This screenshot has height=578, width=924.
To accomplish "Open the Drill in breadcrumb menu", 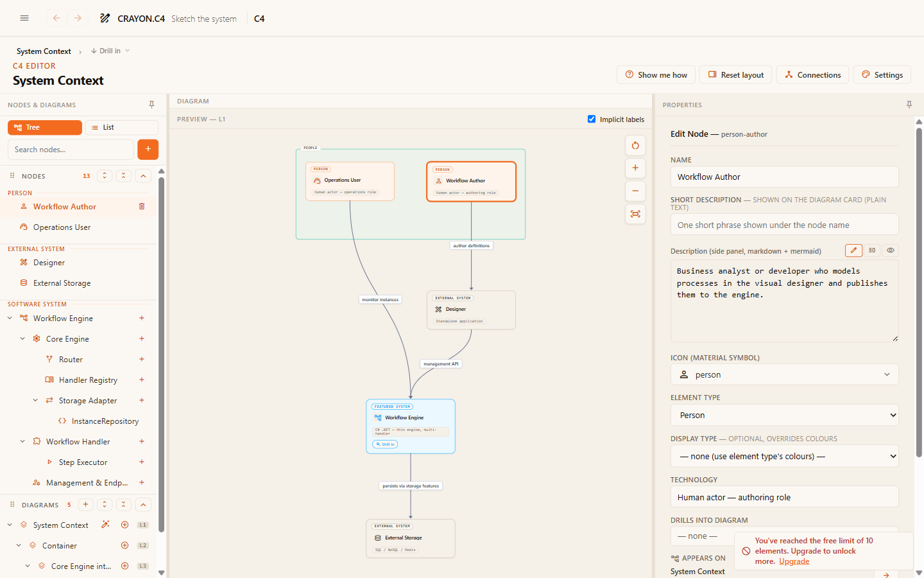I will click(x=110, y=51).
